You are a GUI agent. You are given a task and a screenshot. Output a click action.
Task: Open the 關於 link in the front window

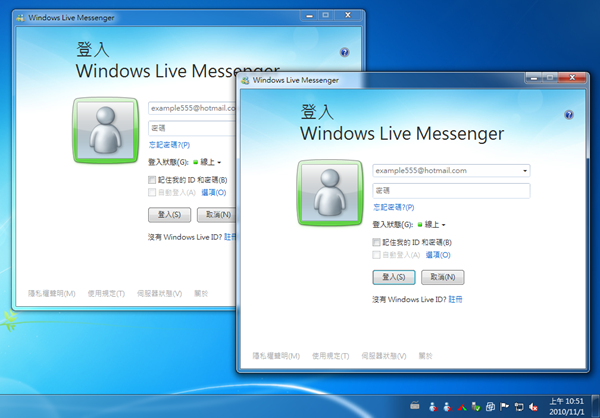click(425, 356)
